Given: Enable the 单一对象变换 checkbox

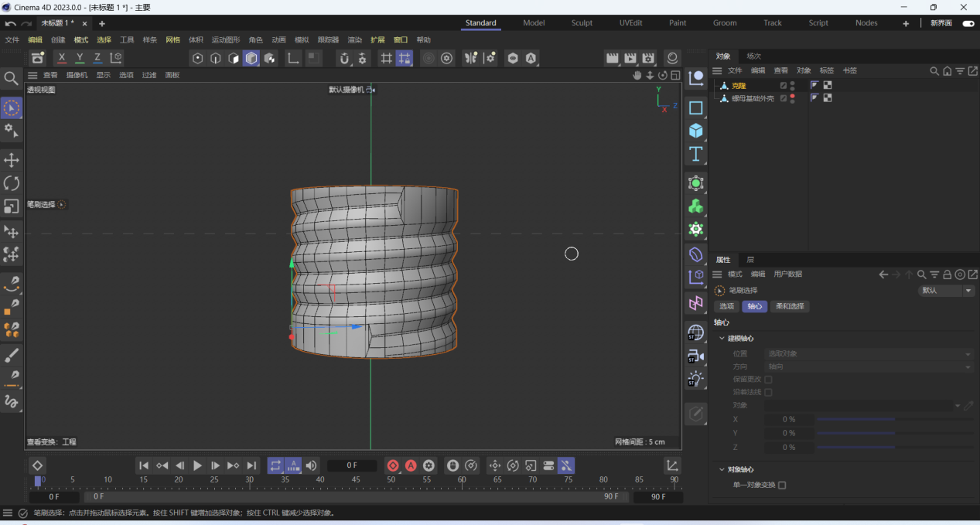Looking at the screenshot, I should click(x=782, y=486).
